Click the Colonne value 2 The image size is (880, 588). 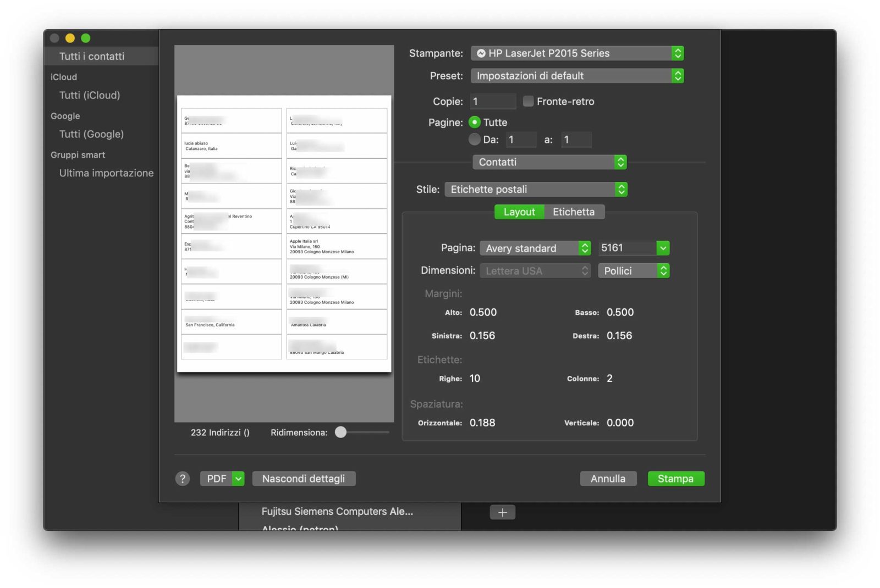click(x=609, y=379)
